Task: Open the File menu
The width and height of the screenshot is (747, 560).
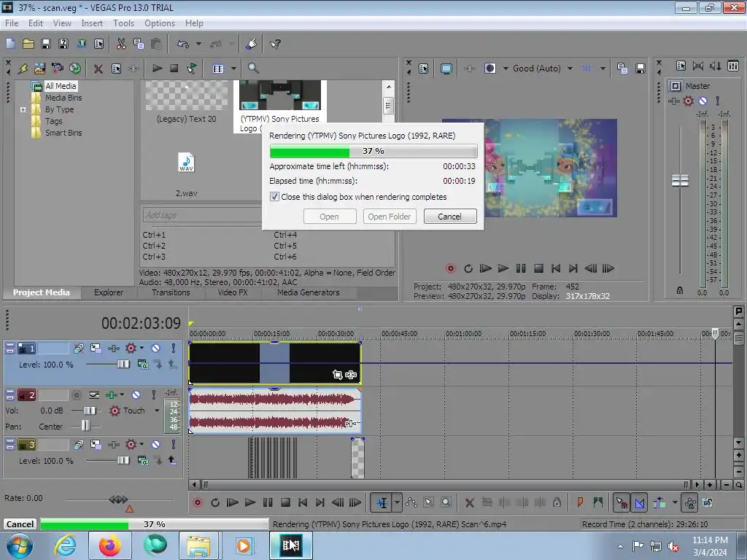Action: click(12, 23)
